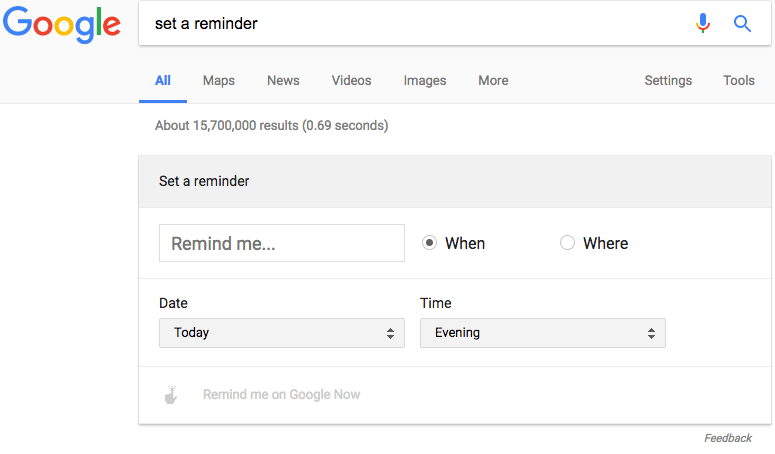Click the Google logo
This screenshot has width=775, height=454.
(62, 24)
